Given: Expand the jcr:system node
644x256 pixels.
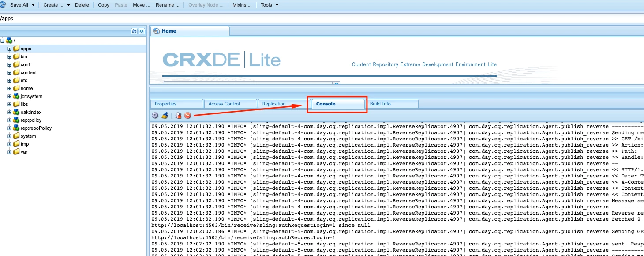Looking at the screenshot, I should [10, 96].
